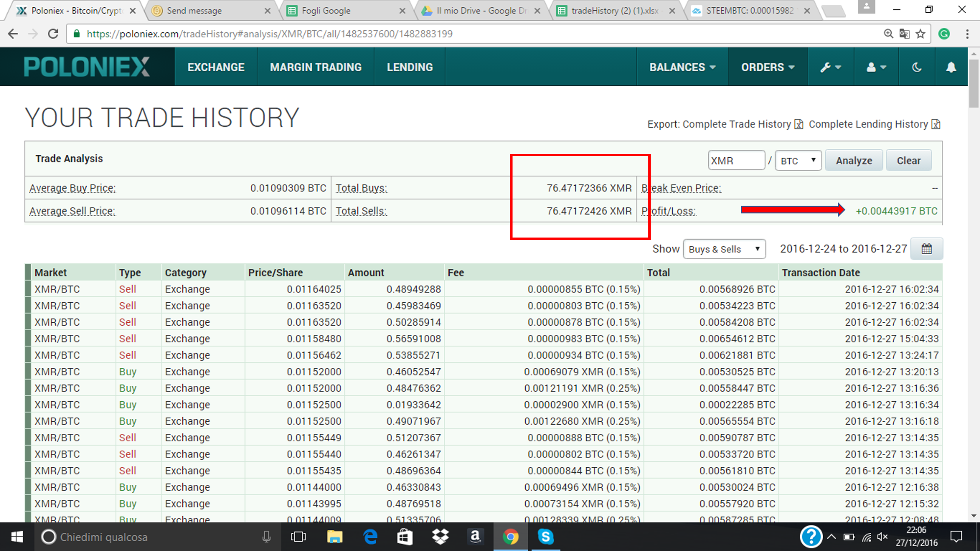This screenshot has width=980, height=551.
Task: Open Amazon from the taskbar
Action: pos(475,537)
